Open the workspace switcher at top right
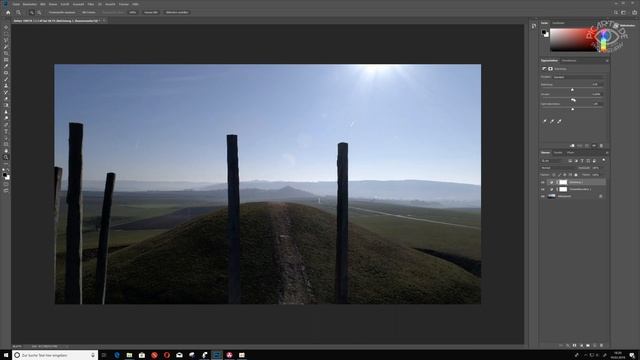Screen dimensions: 640x360 (623, 13)
